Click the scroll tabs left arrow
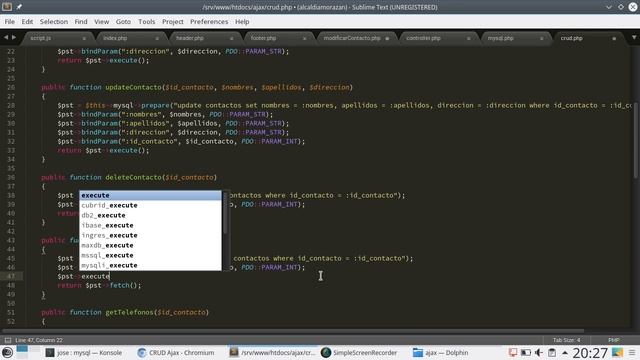640x360 pixels. coord(6,38)
